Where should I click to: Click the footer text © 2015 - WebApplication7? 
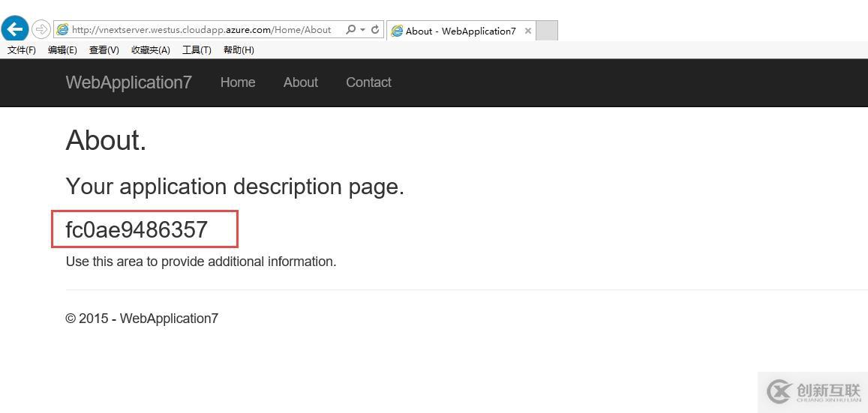point(142,319)
